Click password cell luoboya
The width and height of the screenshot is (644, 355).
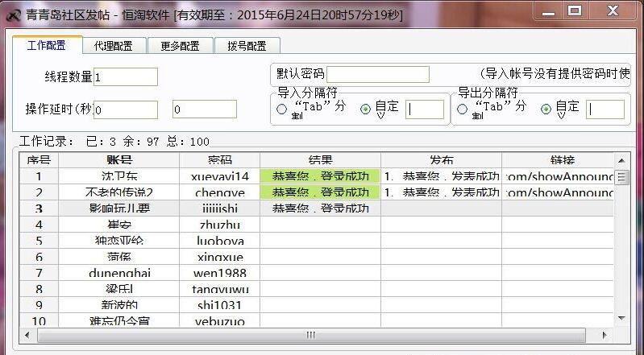tap(220, 241)
